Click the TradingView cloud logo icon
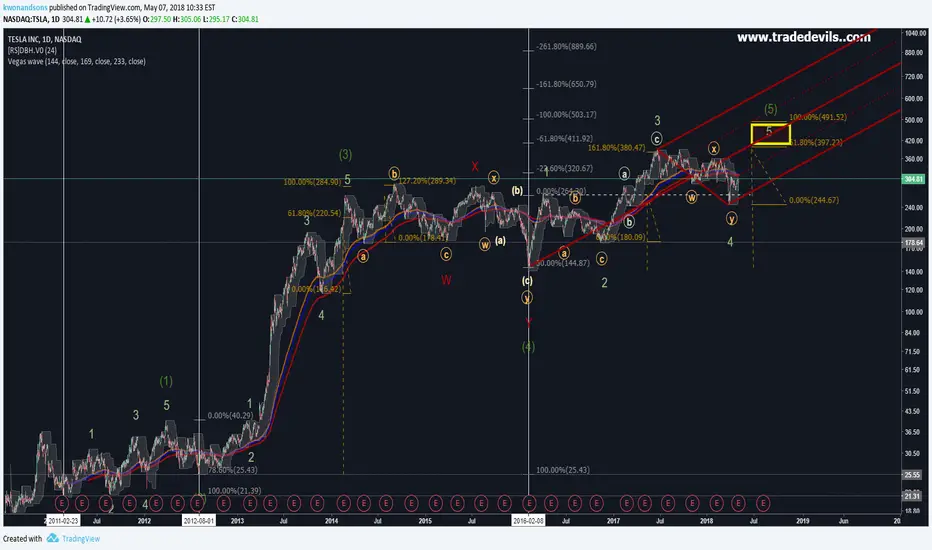Screen dimensions: 932x550 pyautogui.click(x=53, y=538)
